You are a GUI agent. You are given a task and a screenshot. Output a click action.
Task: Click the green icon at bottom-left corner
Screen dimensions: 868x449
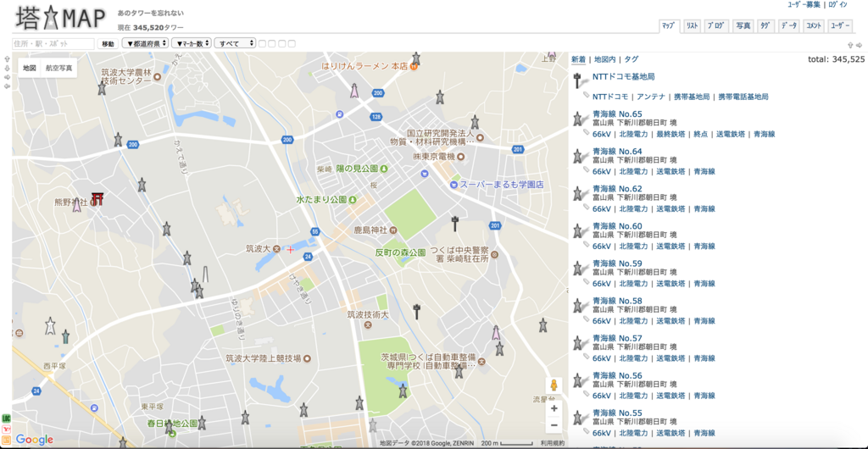point(6,417)
